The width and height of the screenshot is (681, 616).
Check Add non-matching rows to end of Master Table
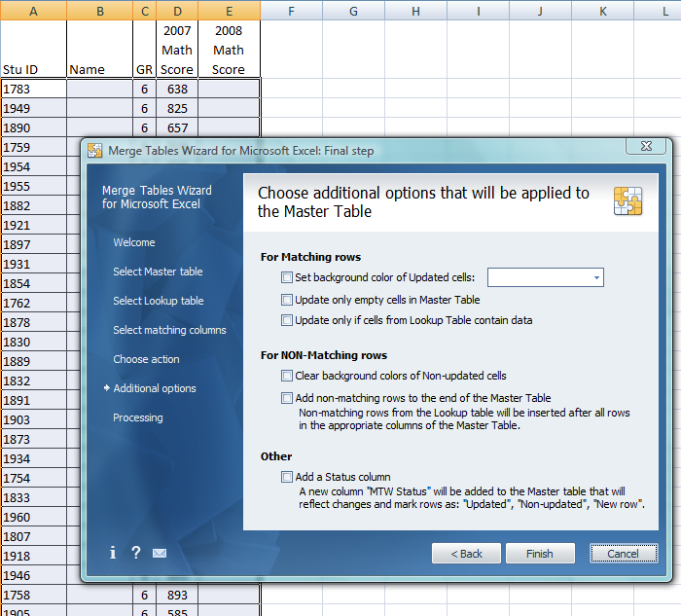287,398
